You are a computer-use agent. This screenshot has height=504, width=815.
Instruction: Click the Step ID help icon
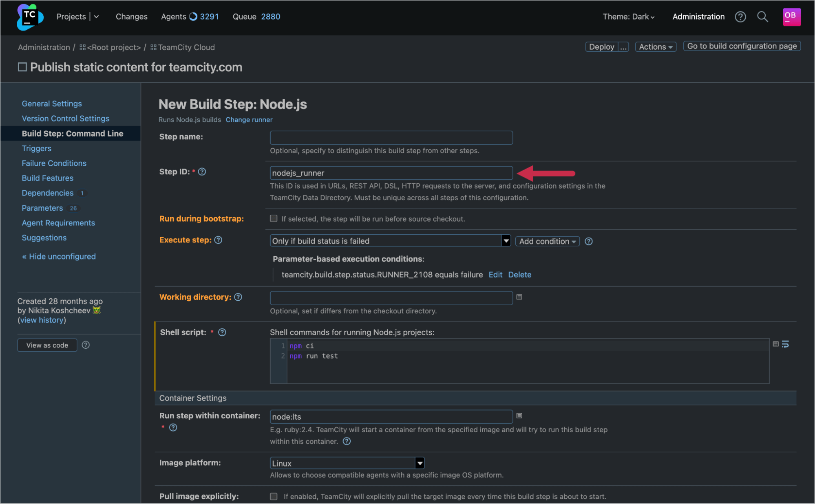pyautogui.click(x=202, y=172)
